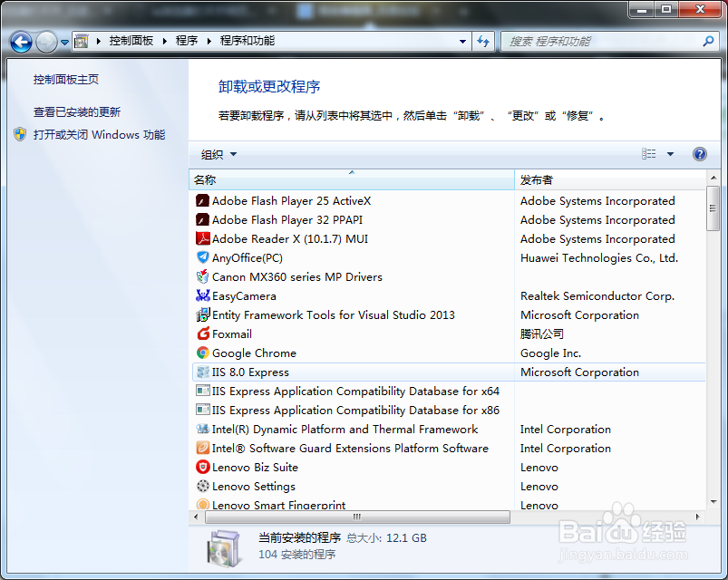Select the Adobe Reader X (10.1.7) MUI name
The width and height of the screenshot is (728, 580).
click(x=290, y=239)
